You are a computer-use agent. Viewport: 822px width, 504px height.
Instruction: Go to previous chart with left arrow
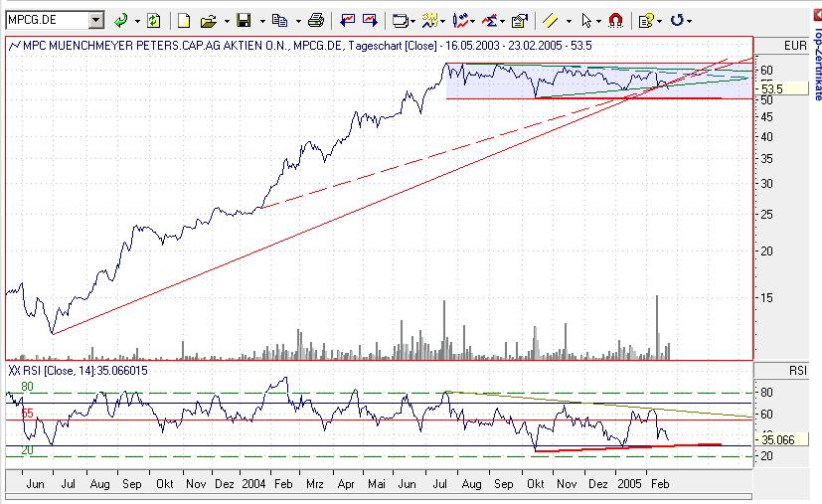[x=347, y=21]
